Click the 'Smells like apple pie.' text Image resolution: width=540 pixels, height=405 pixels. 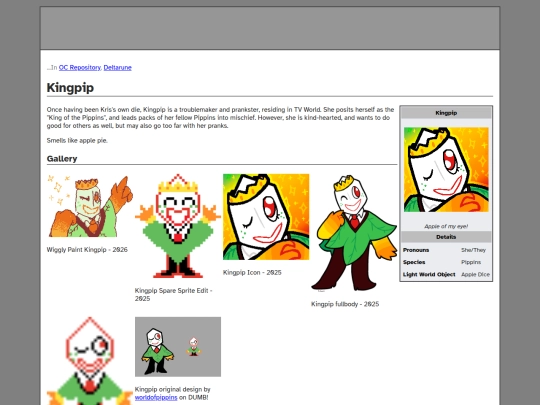click(77, 141)
